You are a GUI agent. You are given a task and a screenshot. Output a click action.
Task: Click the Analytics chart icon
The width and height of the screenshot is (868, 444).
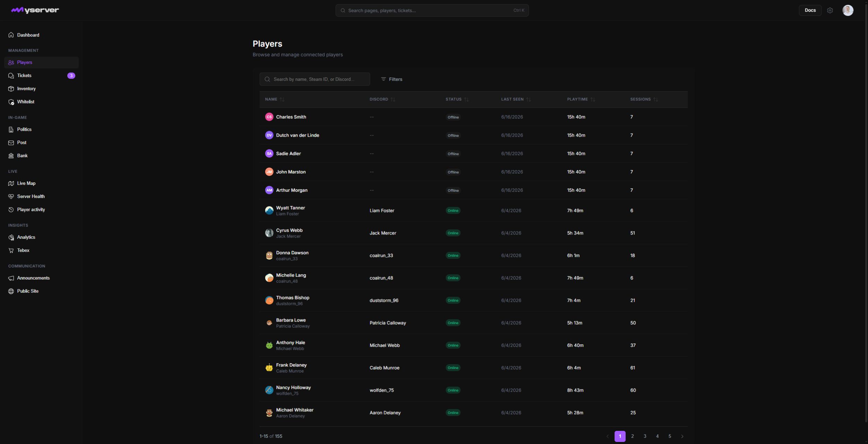[11, 237]
